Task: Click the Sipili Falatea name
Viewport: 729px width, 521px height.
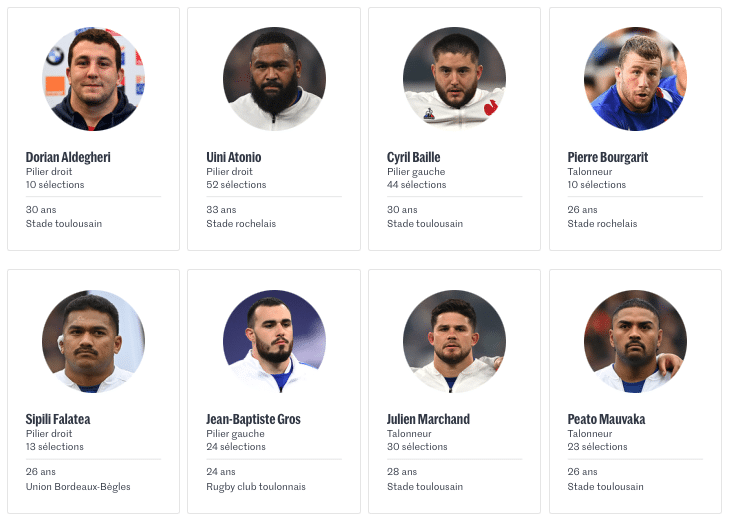Action: pos(58,419)
